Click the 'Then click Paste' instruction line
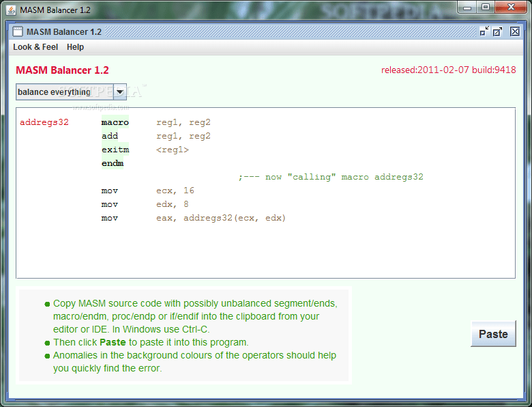The image size is (532, 407). click(151, 342)
